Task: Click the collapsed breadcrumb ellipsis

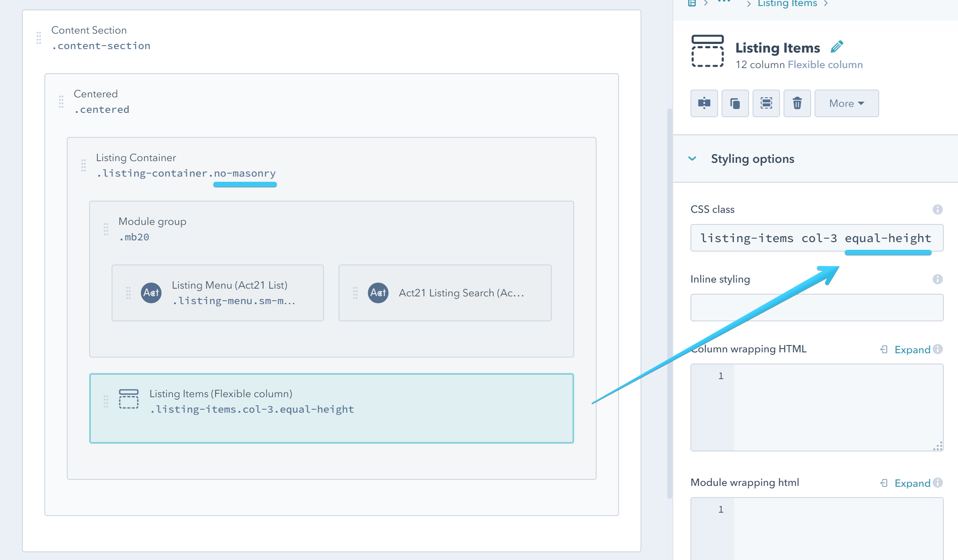Action: click(724, 2)
